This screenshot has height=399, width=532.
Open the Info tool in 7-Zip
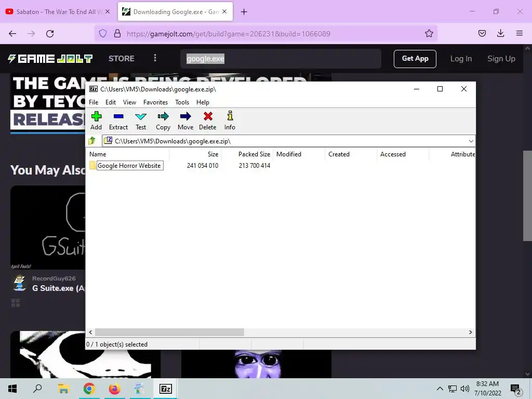coord(230,121)
